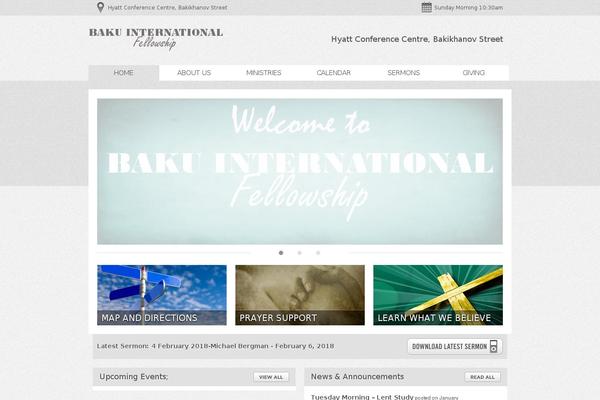Open the Map and Directions tile
Image resolution: width=600 pixels, height=400 pixels.
(x=162, y=295)
